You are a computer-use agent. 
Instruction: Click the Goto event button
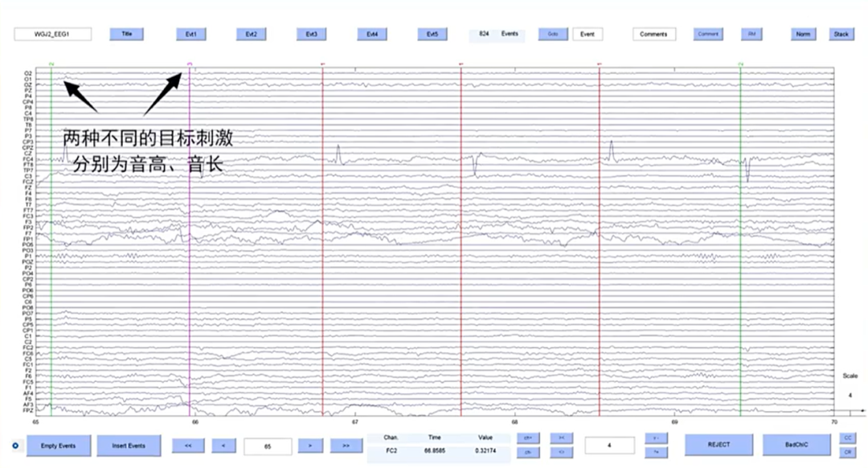click(x=552, y=35)
